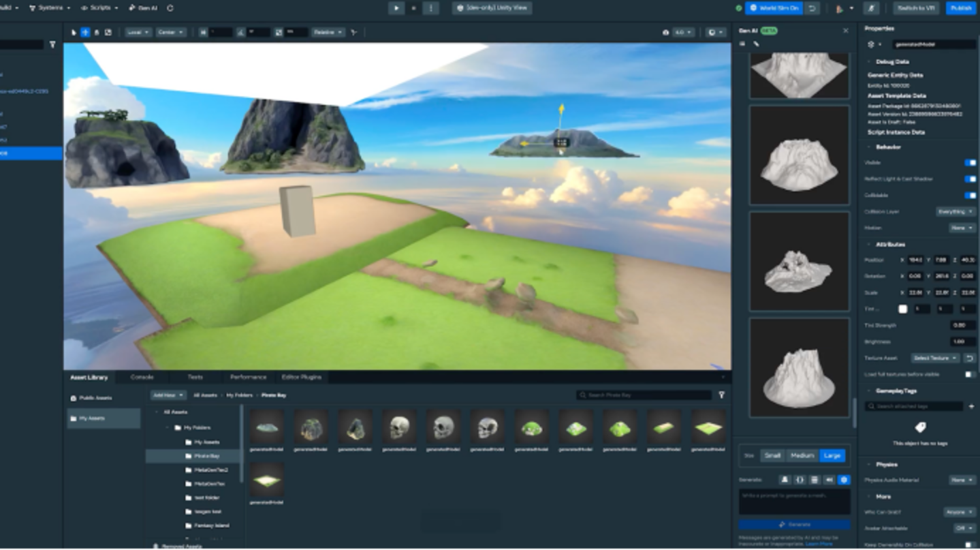The image size is (980, 550).
Task: Open the Local coordinate space dropdown
Action: (138, 32)
